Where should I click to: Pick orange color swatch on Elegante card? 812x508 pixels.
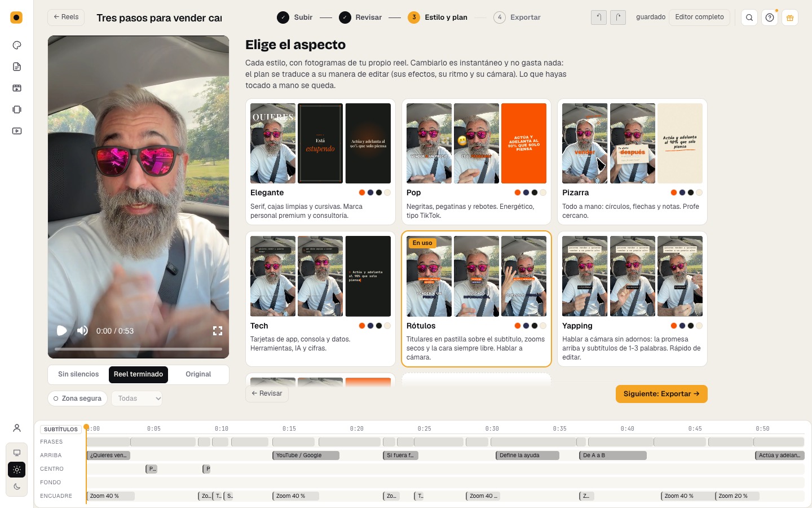coord(361,192)
